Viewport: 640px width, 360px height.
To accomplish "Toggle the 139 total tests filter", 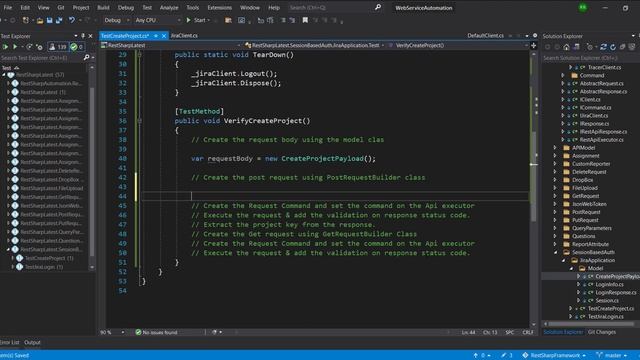I will [58, 47].
